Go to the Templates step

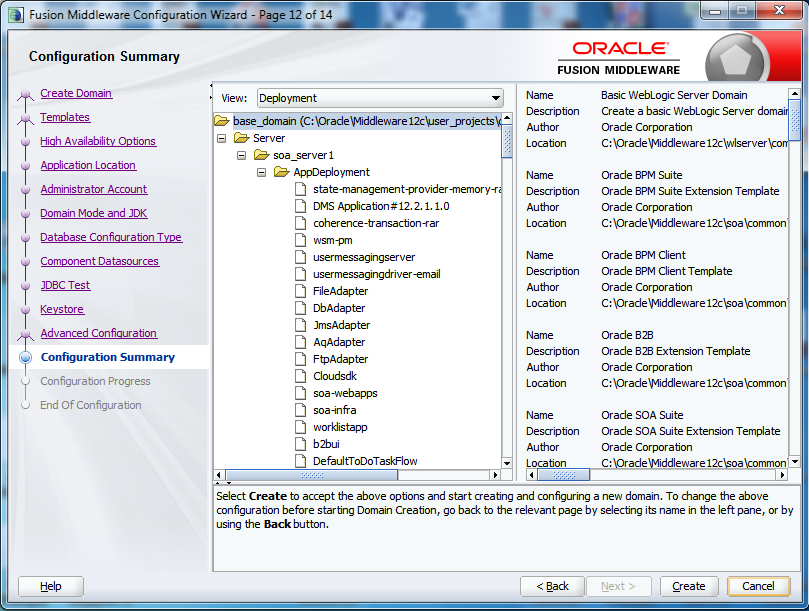point(65,117)
